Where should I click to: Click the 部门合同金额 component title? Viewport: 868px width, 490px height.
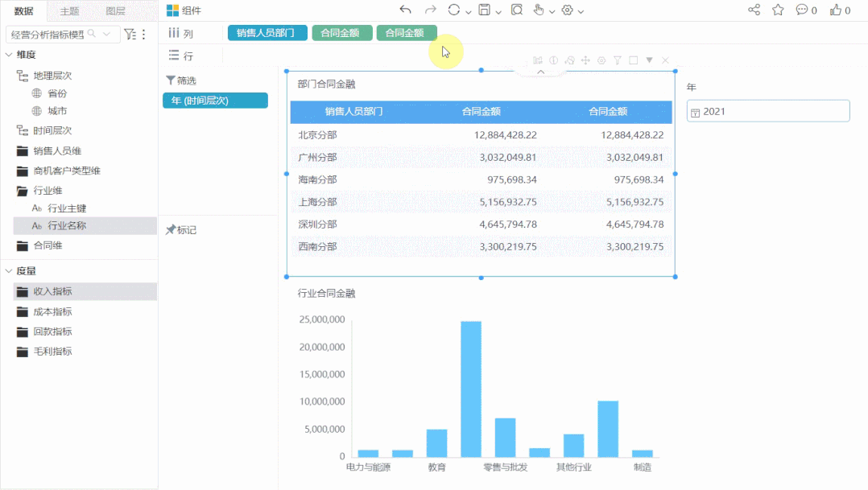327,84
